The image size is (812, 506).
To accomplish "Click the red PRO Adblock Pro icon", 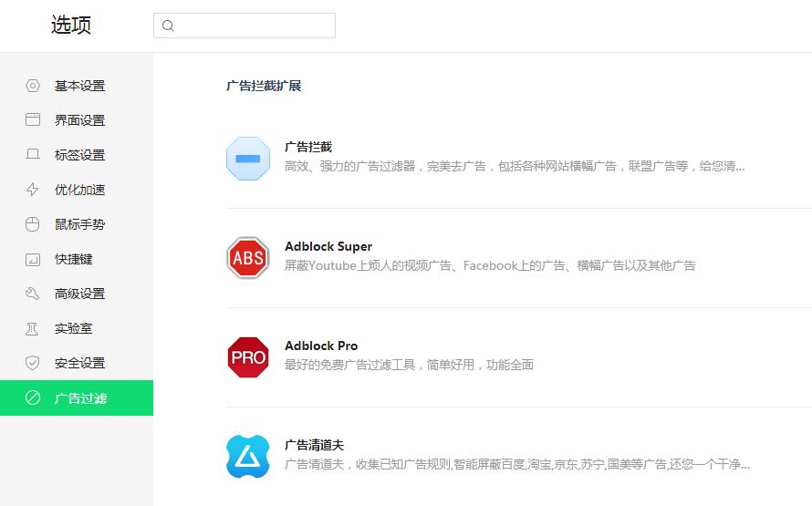I will coord(248,357).
